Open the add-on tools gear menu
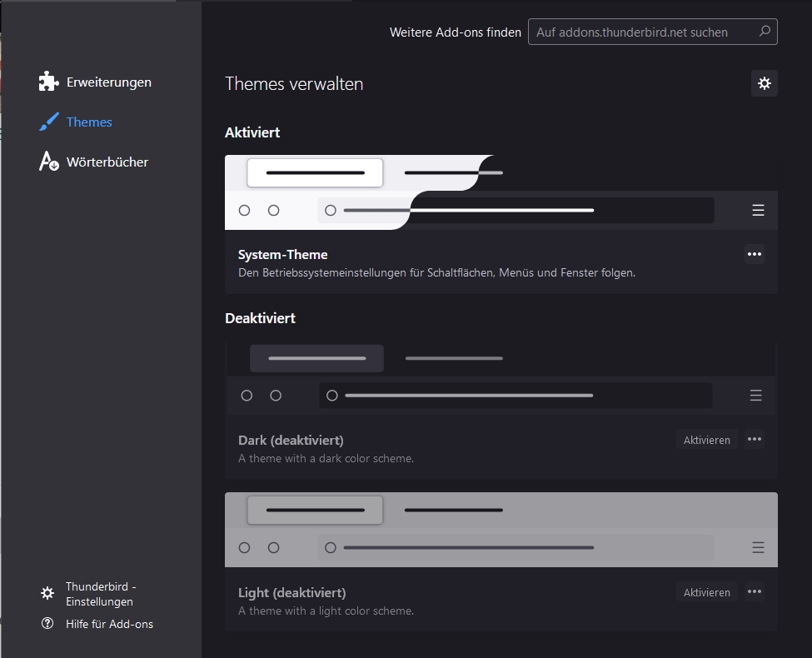The image size is (812, 658). [x=764, y=83]
